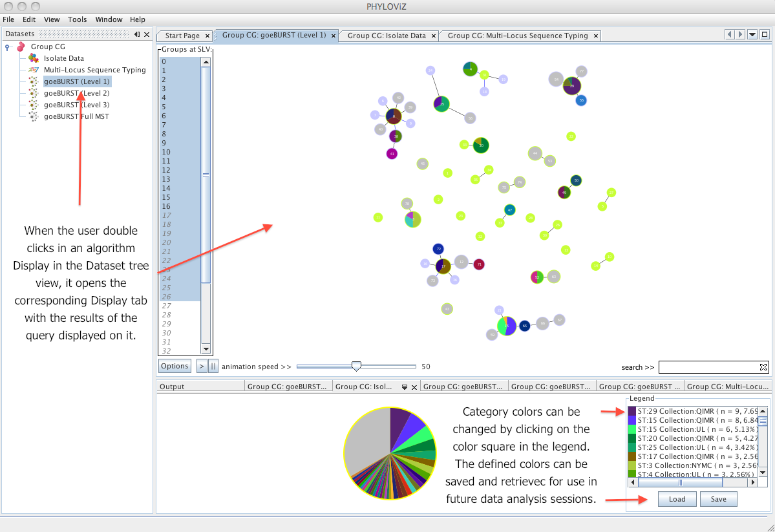
Task: Click Legend horizontal scroll left arrow
Action: pyautogui.click(x=633, y=482)
